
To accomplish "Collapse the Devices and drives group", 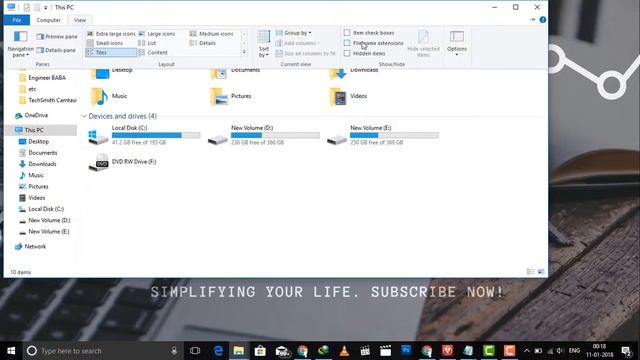I will point(84,116).
